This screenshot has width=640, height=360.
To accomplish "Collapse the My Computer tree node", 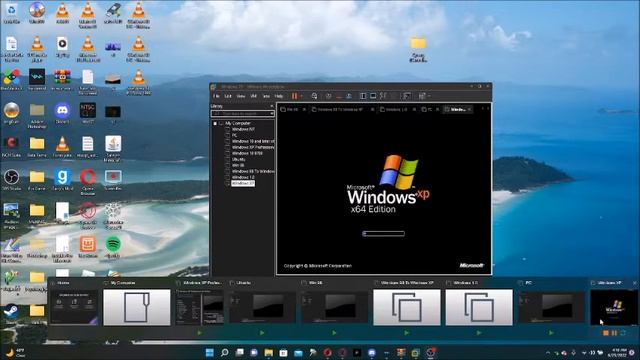I will [215, 123].
